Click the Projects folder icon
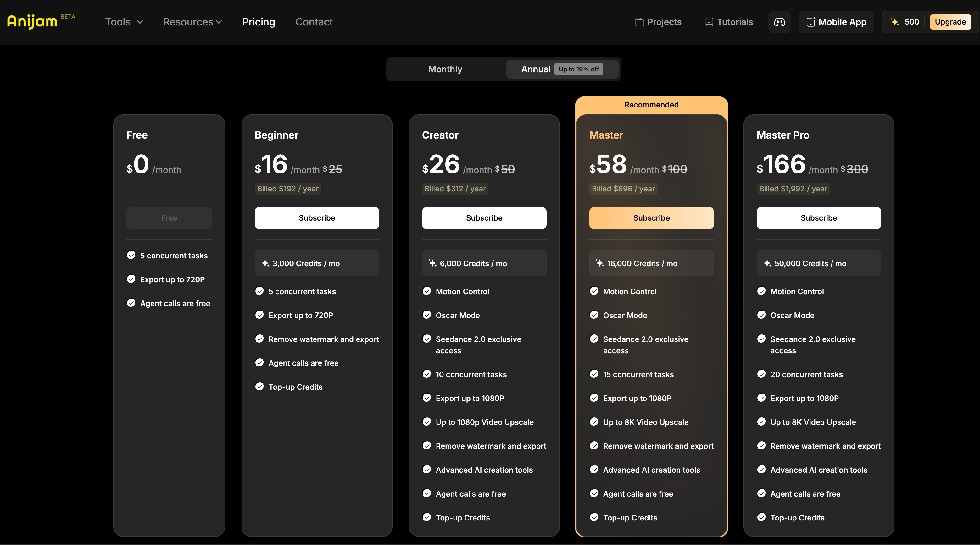Viewport: 980px width, 545px height. point(639,22)
